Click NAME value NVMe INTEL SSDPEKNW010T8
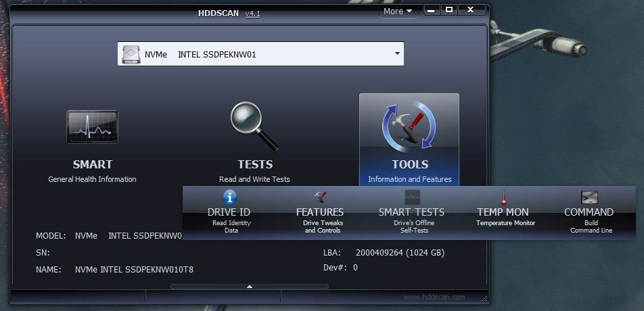The height and width of the screenshot is (311, 644). (x=135, y=270)
